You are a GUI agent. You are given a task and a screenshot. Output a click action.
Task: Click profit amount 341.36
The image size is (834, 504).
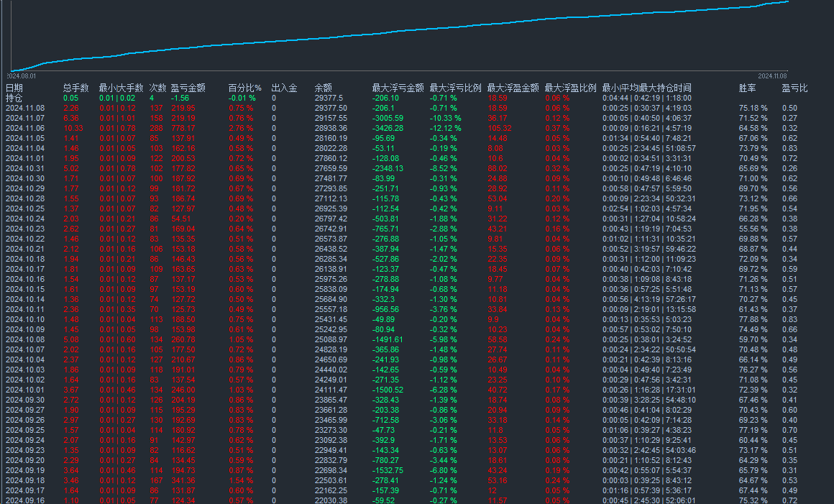(x=183, y=480)
